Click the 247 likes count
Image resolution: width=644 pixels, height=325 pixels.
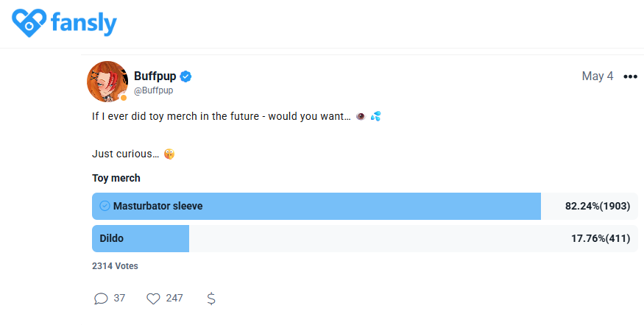click(174, 299)
